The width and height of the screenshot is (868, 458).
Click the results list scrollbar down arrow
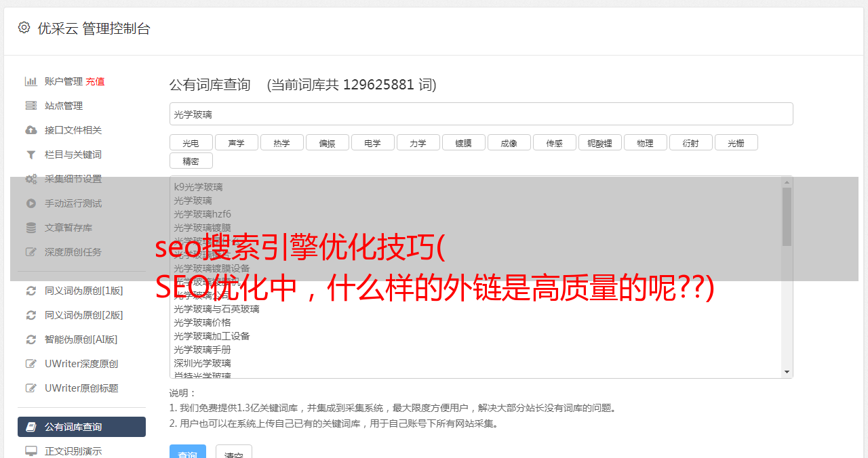coord(787,372)
